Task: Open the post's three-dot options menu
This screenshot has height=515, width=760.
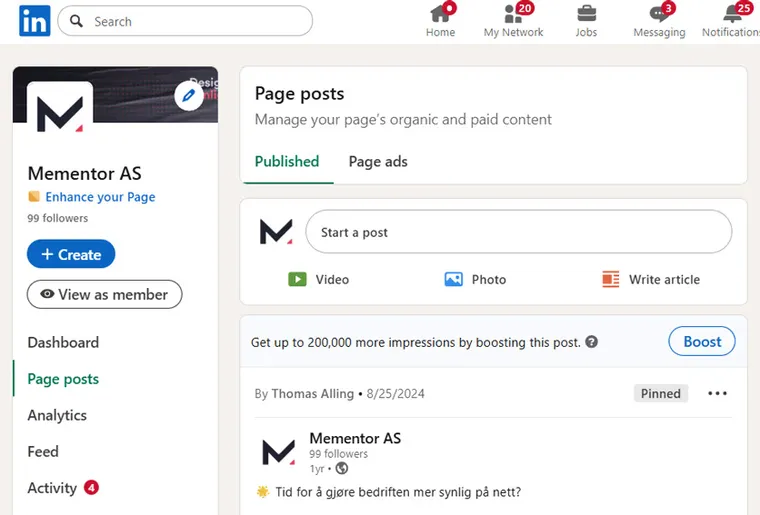Action: 717,393
